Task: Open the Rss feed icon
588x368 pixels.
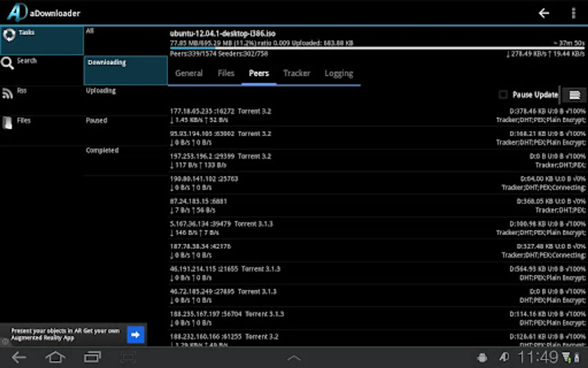Action: tap(8, 93)
